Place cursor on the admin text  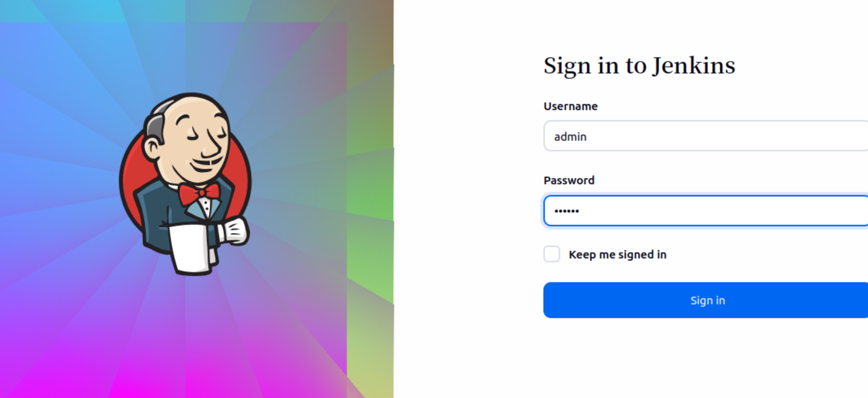570,136
